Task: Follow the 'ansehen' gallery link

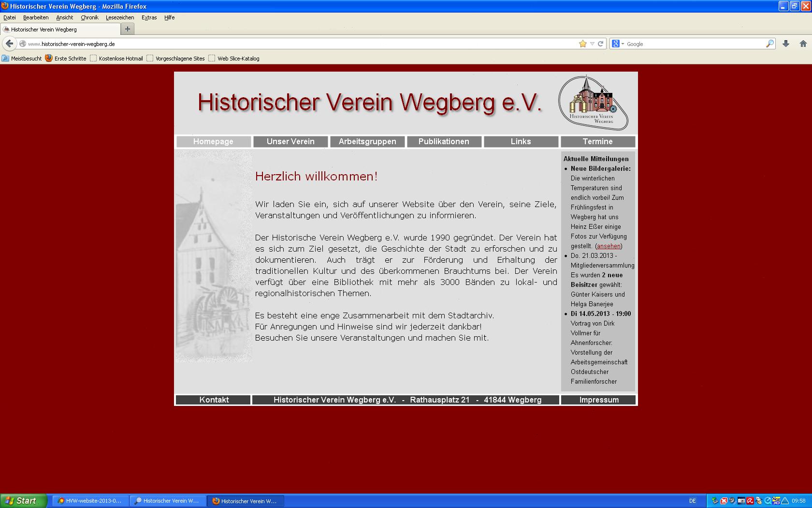Action: 609,246
